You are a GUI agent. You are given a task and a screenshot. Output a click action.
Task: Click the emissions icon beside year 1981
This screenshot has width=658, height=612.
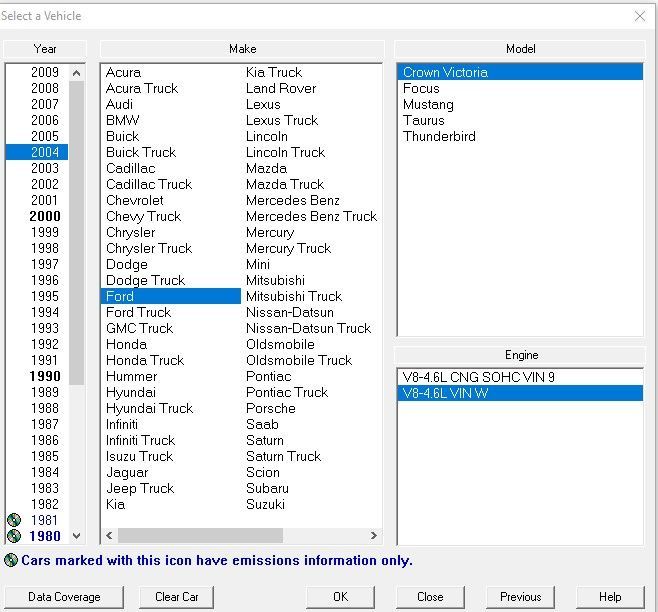pyautogui.click(x=14, y=520)
